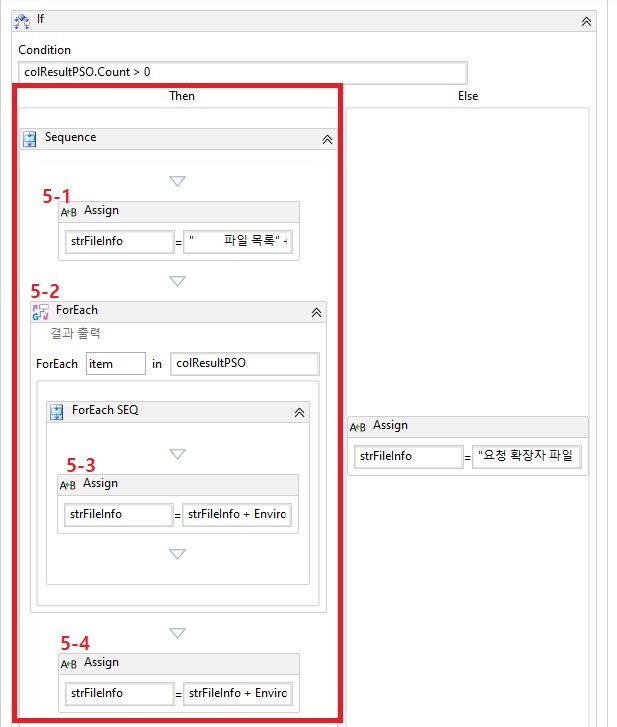Edit the Condition expression field
The image size is (617, 727).
tap(242, 72)
